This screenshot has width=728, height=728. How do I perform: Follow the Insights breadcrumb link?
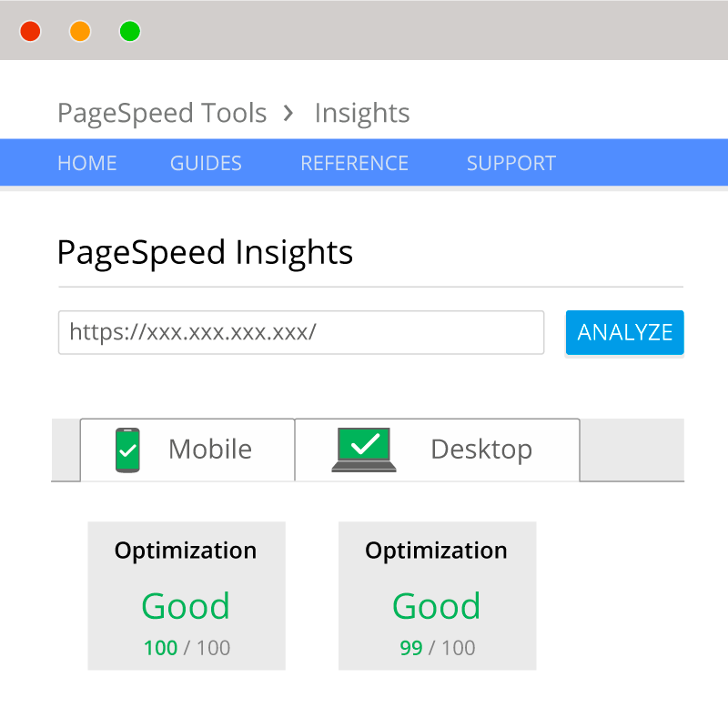pos(362,113)
